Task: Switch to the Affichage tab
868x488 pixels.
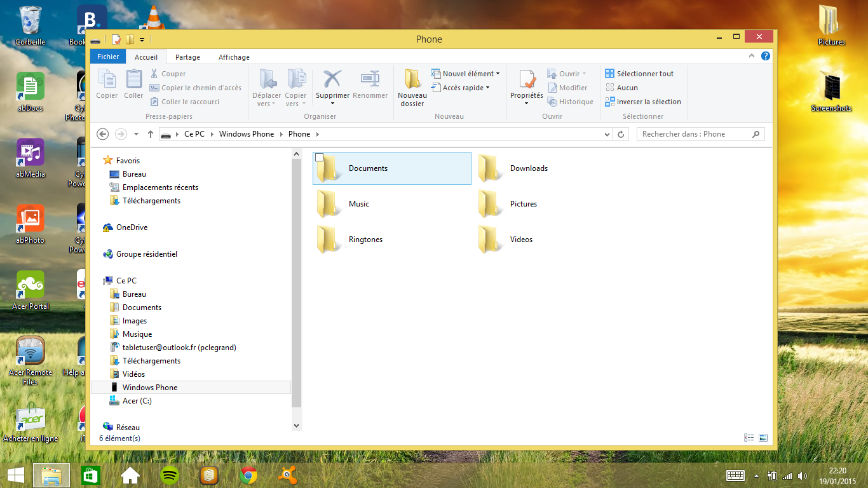Action: pos(234,57)
